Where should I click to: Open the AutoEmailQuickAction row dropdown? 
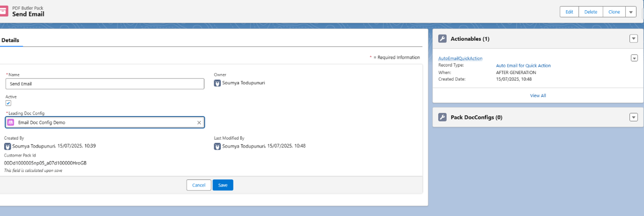(634, 58)
